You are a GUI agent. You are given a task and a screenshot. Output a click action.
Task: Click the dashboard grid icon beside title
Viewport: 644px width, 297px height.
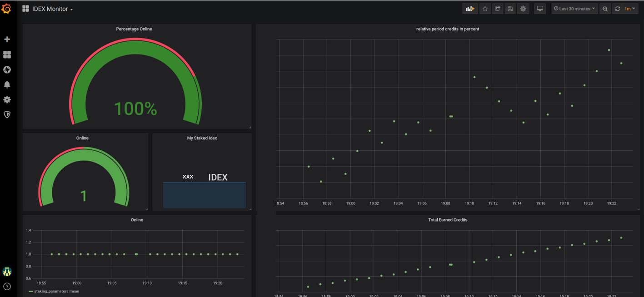point(25,9)
